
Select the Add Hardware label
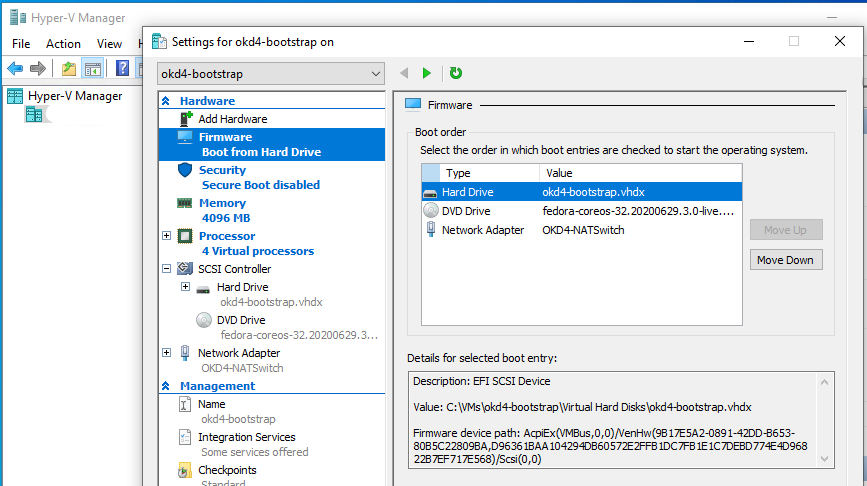pos(232,119)
